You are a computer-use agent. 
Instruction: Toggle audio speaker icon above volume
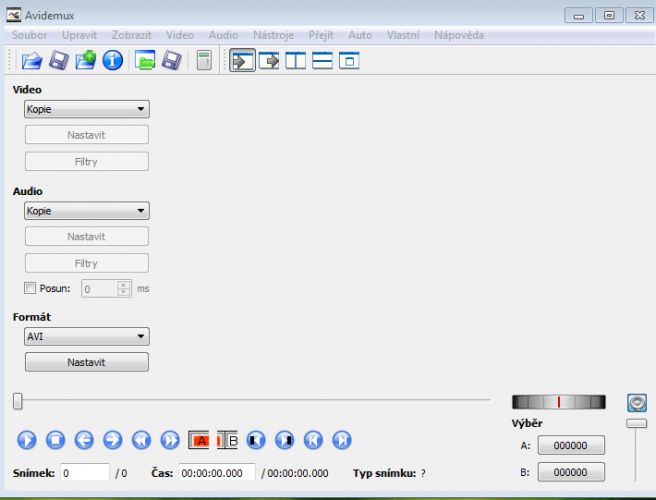tap(637, 403)
